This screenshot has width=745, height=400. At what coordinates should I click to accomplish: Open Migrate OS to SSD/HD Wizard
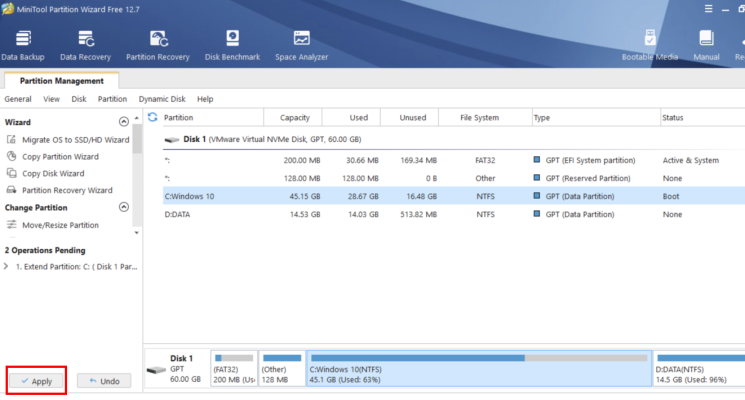click(x=76, y=140)
